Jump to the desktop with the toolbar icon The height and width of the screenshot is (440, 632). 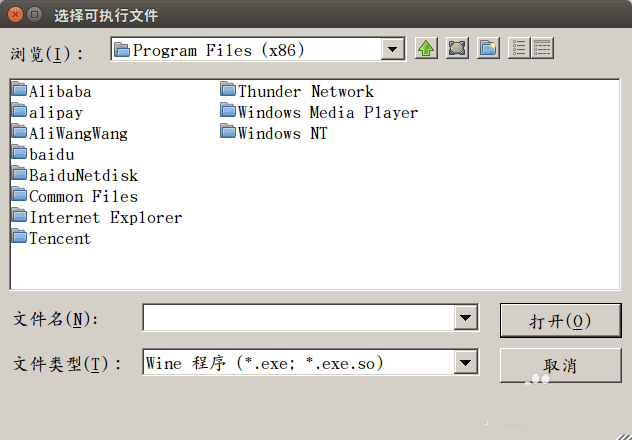point(457,49)
